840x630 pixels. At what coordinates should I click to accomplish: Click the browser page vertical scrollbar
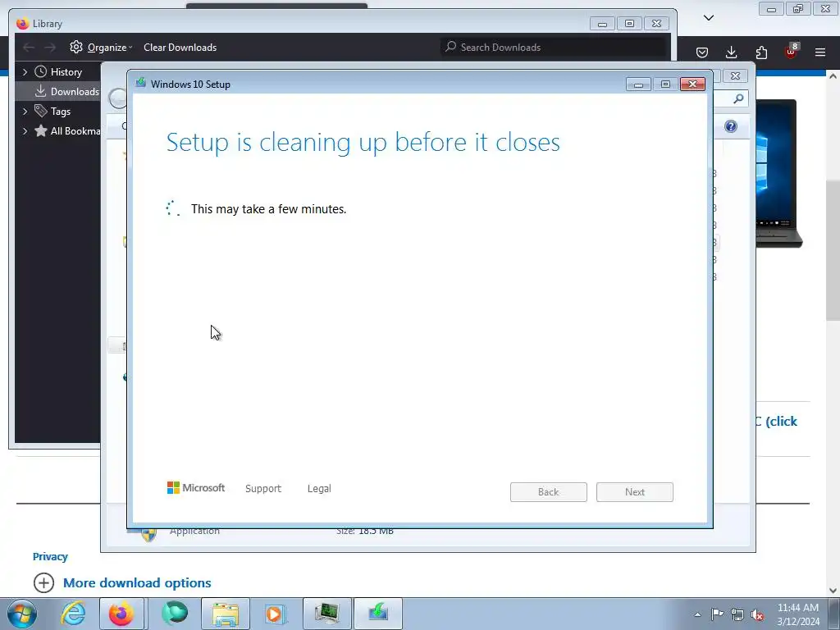[x=833, y=251]
